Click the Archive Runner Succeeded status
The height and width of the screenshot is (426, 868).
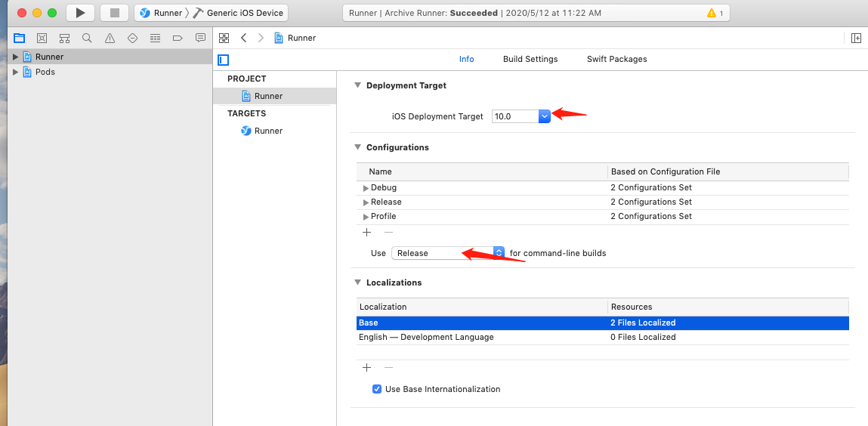(x=475, y=13)
